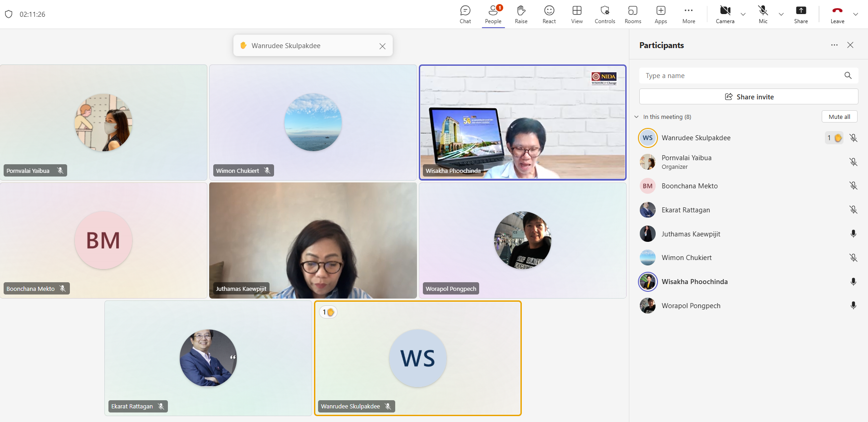
Task: Click the Share invite button
Action: click(749, 97)
